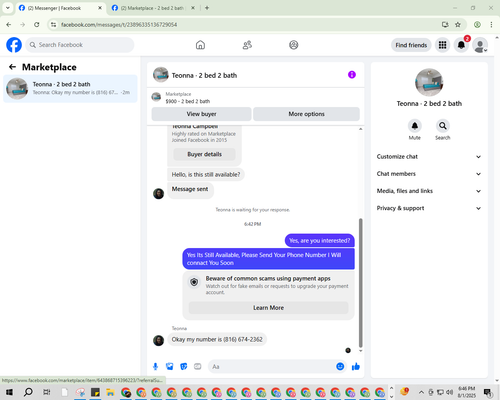Open the account profile avatar menu
500x400 pixels.
[480, 45]
